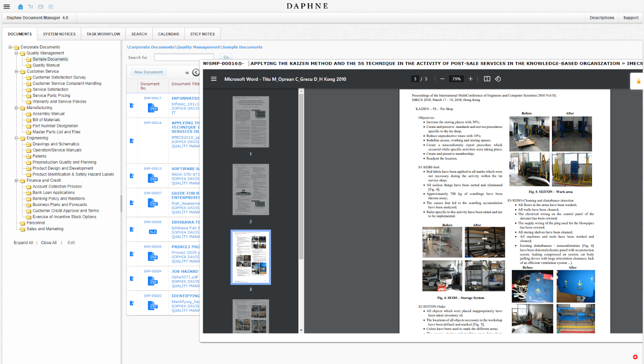This screenshot has height=364, width=644.
Task: Click the info message icon in top bar
Action: coord(51,7)
